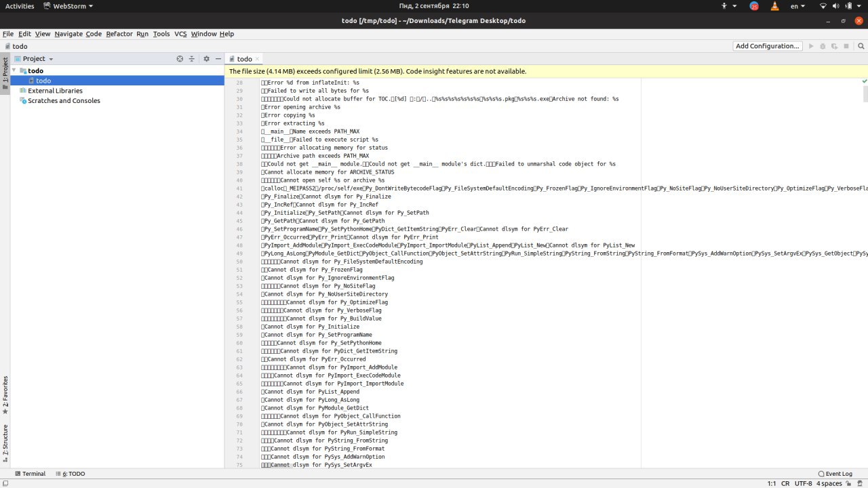Open the WebStorm app menu in top bar
This screenshot has height=488, width=868.
[x=68, y=6]
